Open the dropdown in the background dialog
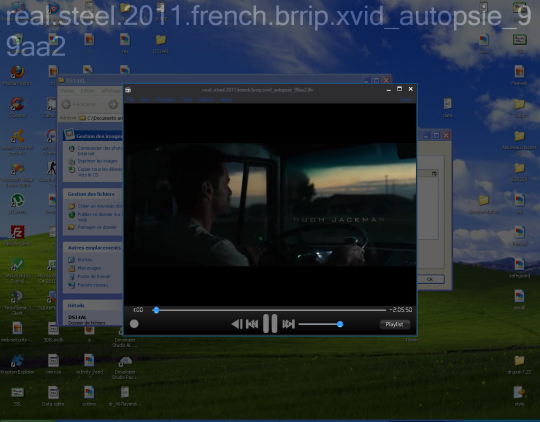540x422 pixels. (434, 173)
